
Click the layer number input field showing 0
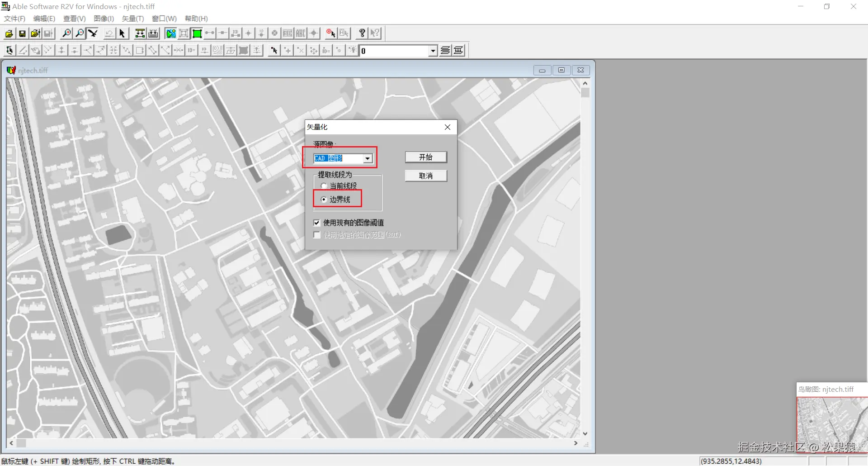(395, 51)
